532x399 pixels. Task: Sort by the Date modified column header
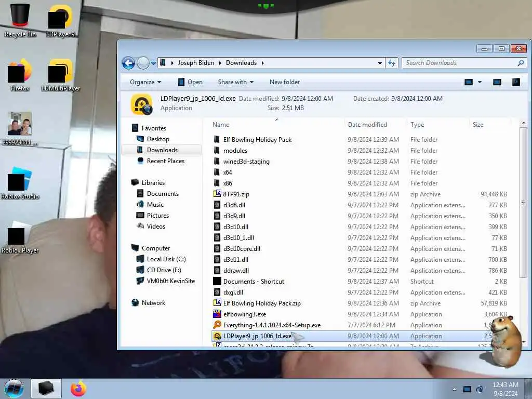376,125
